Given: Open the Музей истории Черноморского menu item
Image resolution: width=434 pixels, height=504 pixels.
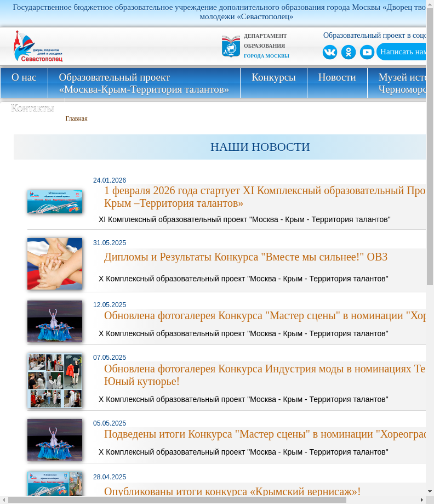Looking at the screenshot, I should (x=397, y=83).
